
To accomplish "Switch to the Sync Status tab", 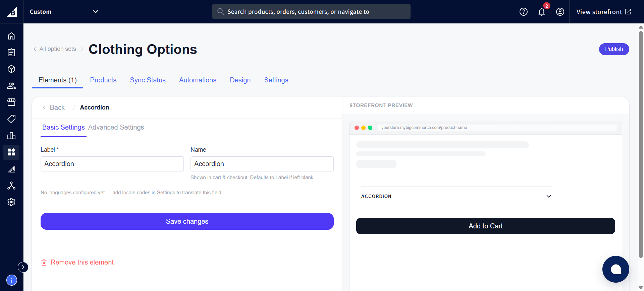I will [148, 80].
